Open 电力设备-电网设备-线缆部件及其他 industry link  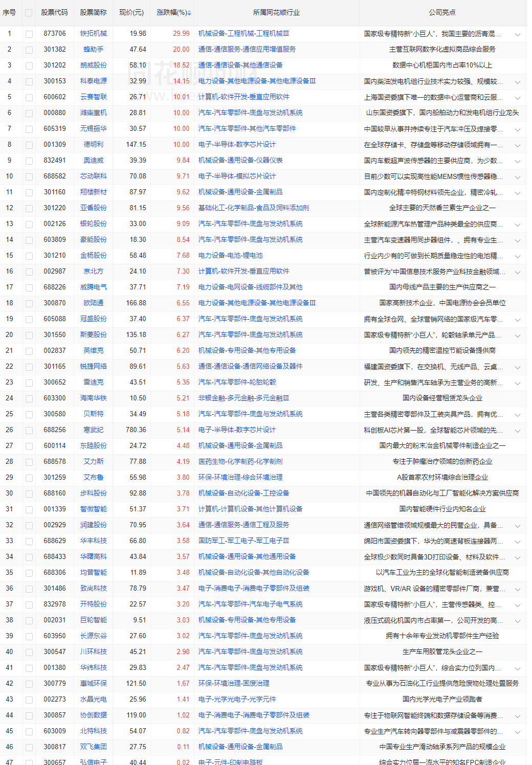(x=250, y=287)
